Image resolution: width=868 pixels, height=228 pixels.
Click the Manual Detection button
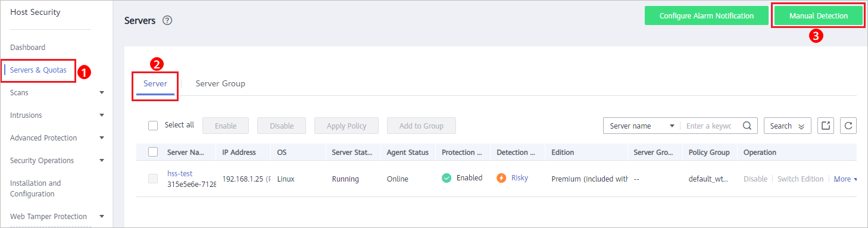coord(819,16)
